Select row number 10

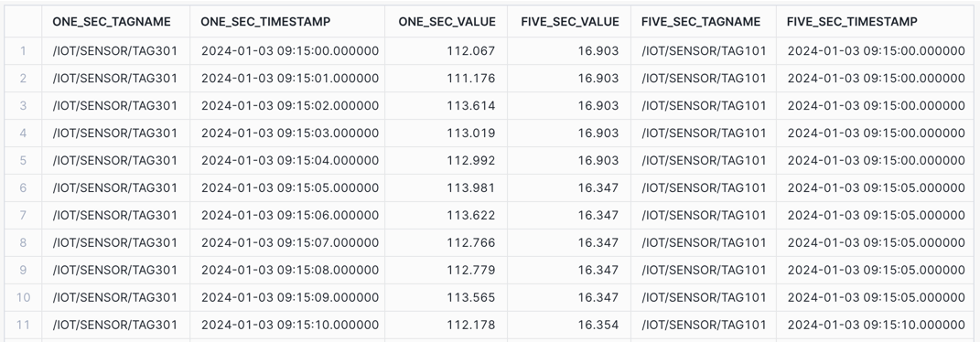(23, 297)
